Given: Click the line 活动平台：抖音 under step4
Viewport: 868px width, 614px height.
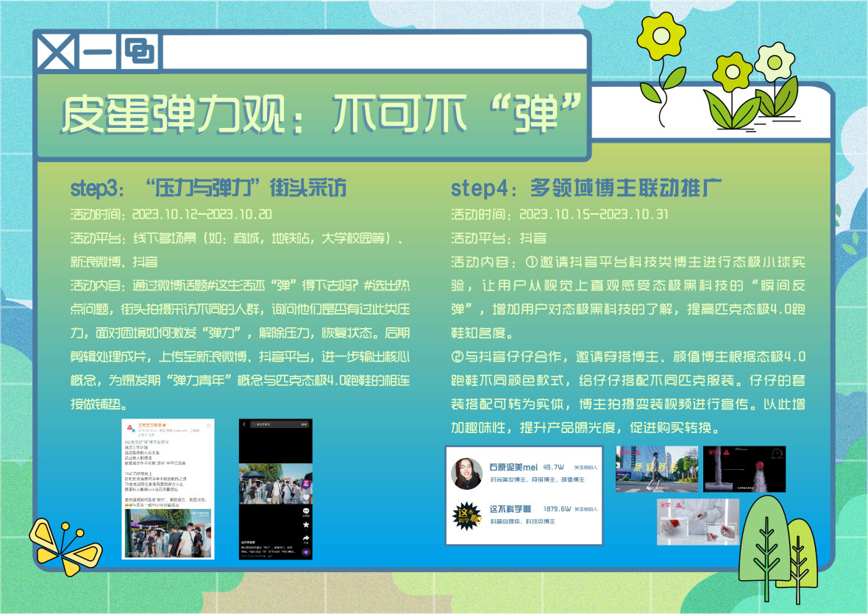Looking at the screenshot, I should [499, 238].
